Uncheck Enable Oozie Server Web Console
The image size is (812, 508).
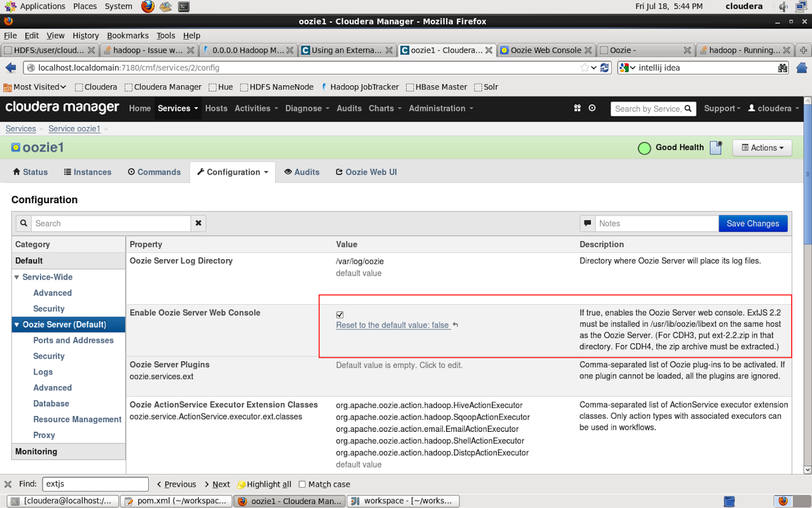click(x=340, y=314)
